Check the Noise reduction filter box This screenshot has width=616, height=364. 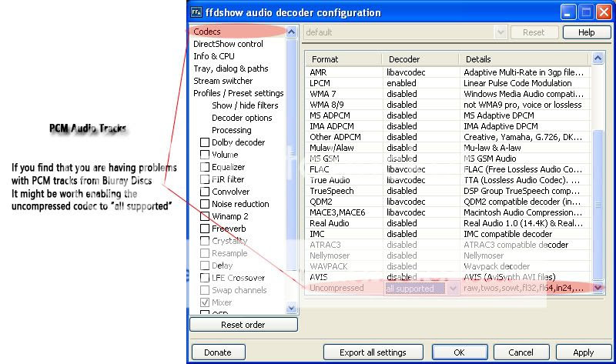(205, 204)
